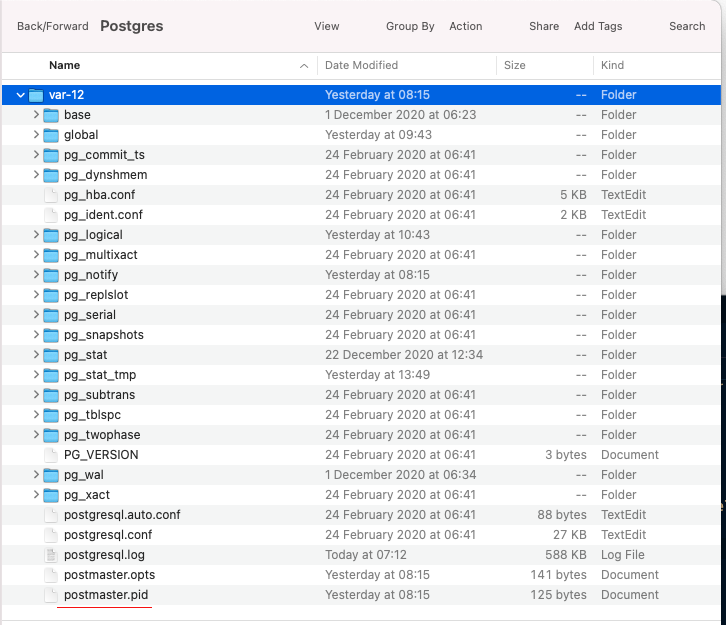Viewport: 726px width, 625px height.
Task: Click 'Today at 07:12' date cell
Action: pyautogui.click(x=366, y=555)
